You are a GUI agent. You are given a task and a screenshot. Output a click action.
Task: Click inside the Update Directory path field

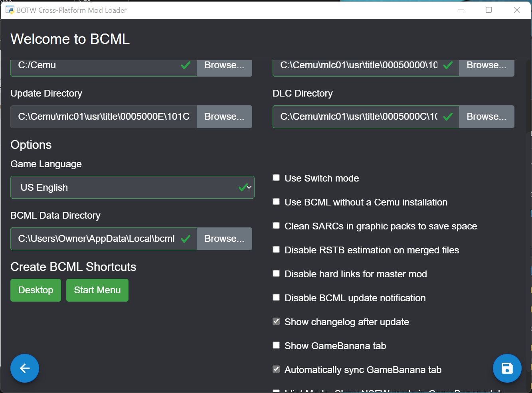(103, 117)
